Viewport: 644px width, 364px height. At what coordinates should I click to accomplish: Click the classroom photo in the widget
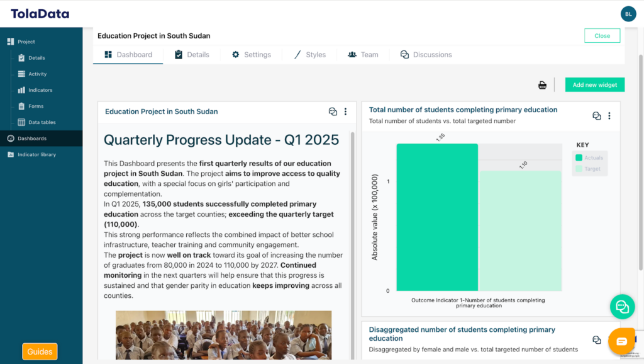pos(223,335)
